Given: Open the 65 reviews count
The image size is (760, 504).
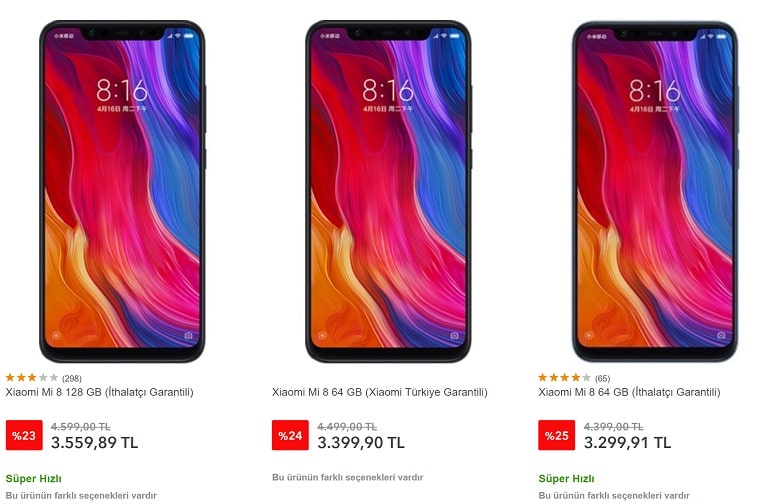Looking at the screenshot, I should coord(602,378).
